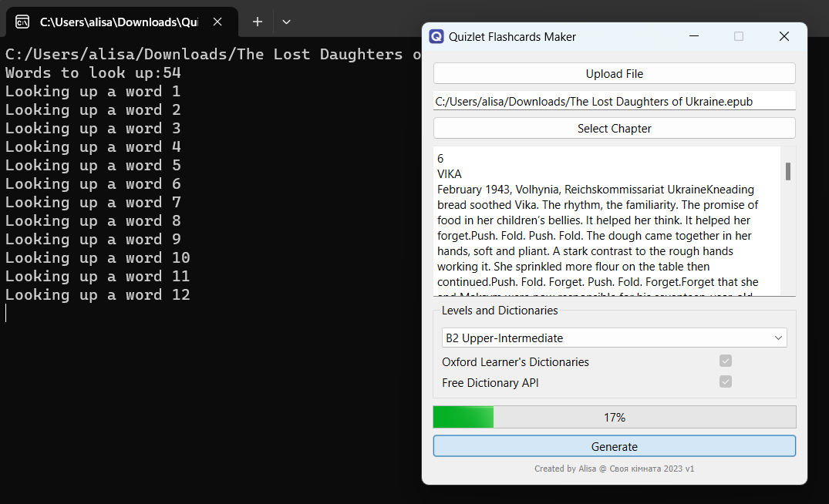
Task: Click the Quizlet Flashcards Maker app icon
Action: [436, 36]
